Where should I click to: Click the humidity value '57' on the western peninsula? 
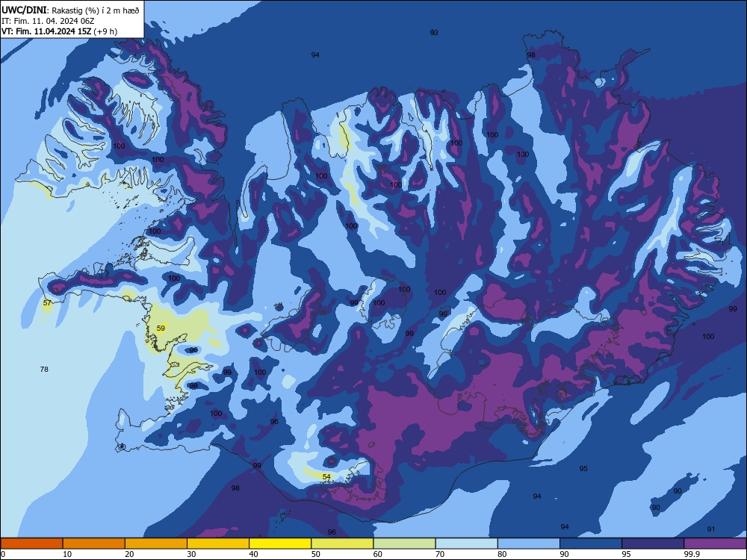coord(47,303)
